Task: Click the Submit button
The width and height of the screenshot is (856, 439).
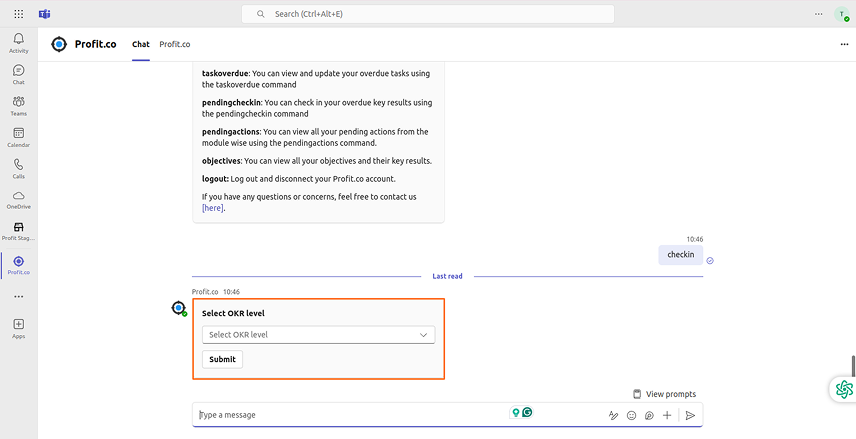Action: pyautogui.click(x=222, y=359)
